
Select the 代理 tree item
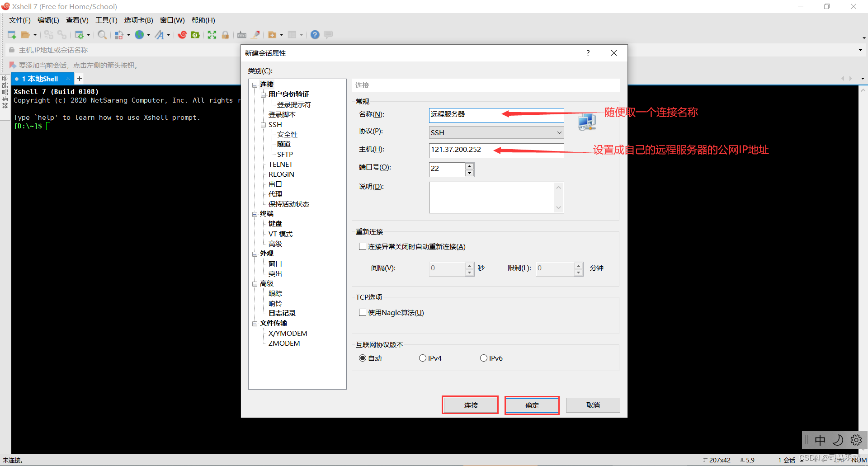(275, 194)
